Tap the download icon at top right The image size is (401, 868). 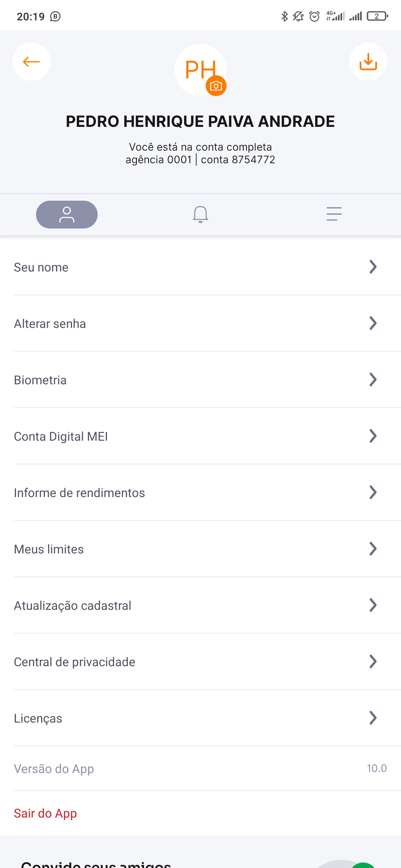(368, 62)
